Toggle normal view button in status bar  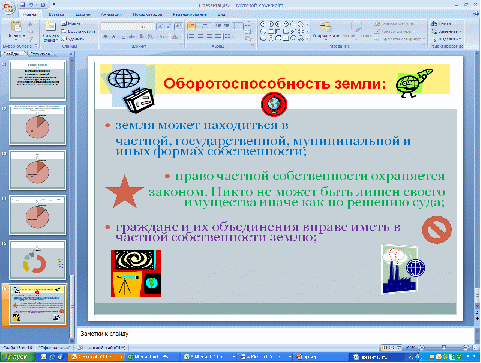coord(386,347)
